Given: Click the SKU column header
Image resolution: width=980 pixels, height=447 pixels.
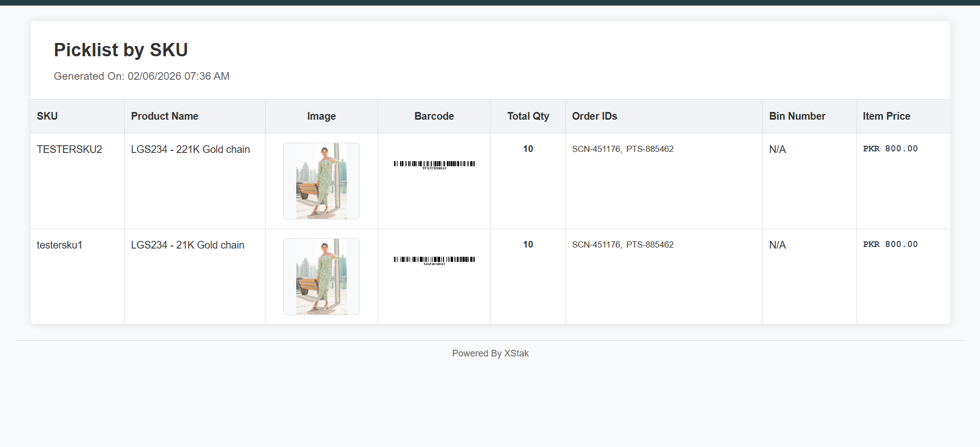Looking at the screenshot, I should pos(47,116).
